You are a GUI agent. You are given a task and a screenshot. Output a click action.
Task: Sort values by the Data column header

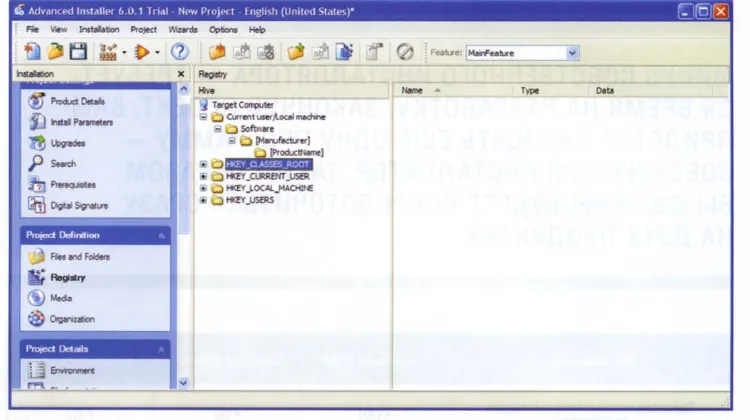651,90
